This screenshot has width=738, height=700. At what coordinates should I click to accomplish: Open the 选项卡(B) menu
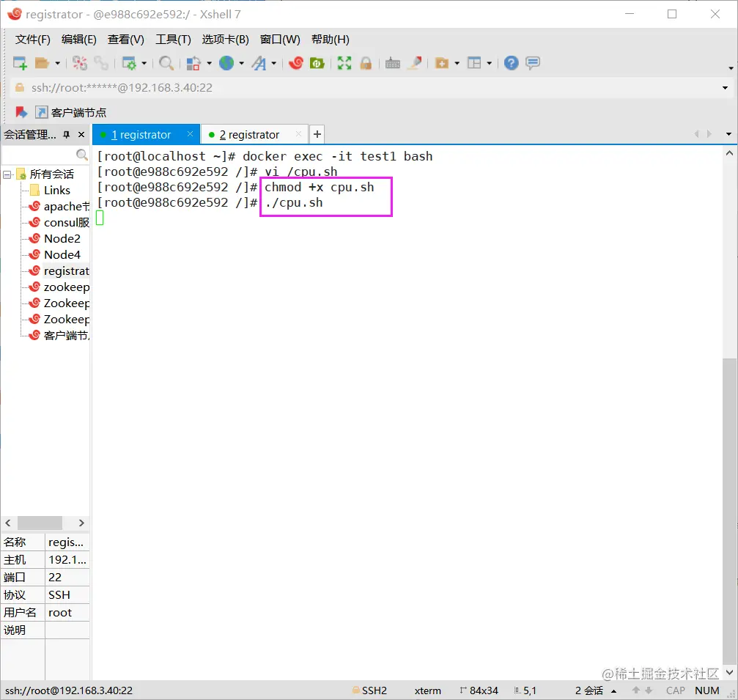225,40
